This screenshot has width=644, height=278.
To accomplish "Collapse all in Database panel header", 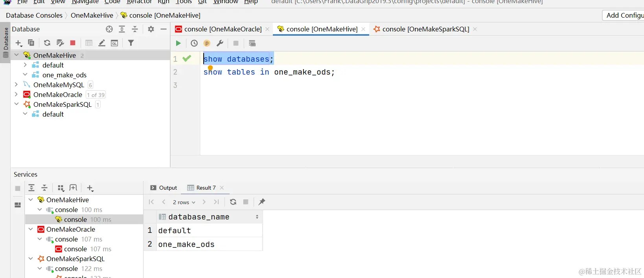I will 135,29.
